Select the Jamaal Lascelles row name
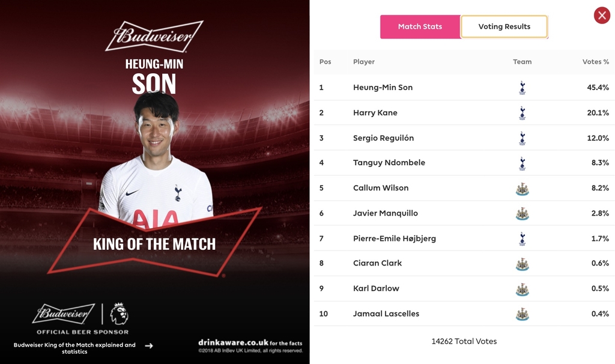615x364 pixels. pyautogui.click(x=386, y=314)
